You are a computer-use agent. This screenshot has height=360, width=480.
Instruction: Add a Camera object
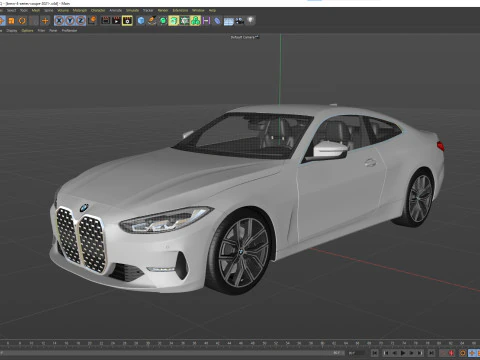(x=239, y=21)
